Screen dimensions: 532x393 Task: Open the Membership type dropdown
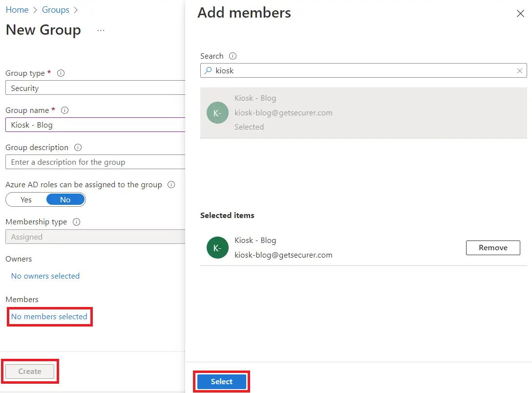pos(95,237)
